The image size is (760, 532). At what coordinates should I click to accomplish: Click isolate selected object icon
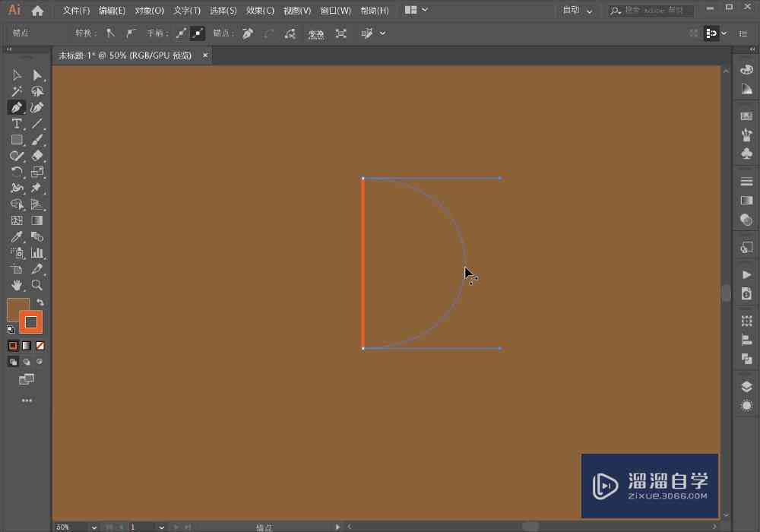click(x=340, y=33)
